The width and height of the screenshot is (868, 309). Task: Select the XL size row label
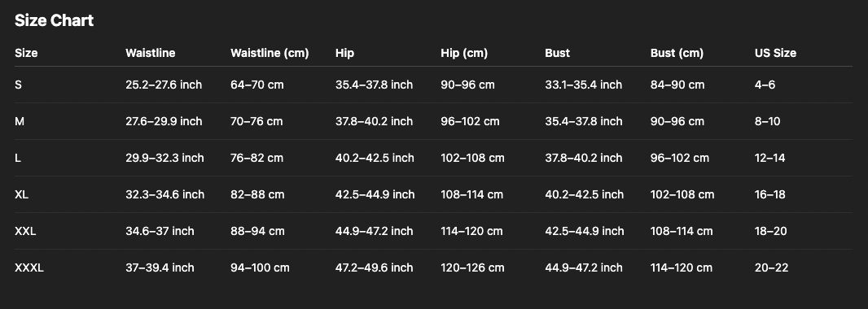coord(21,194)
